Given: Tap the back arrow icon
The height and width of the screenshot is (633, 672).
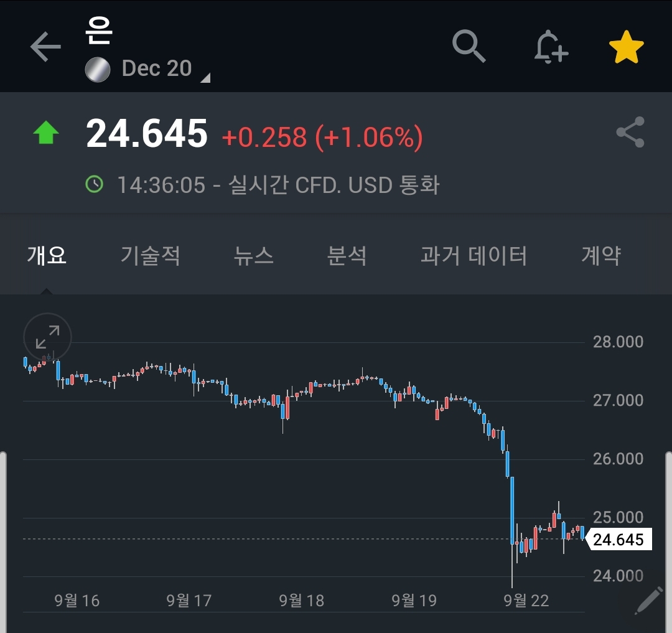Looking at the screenshot, I should pos(45,47).
